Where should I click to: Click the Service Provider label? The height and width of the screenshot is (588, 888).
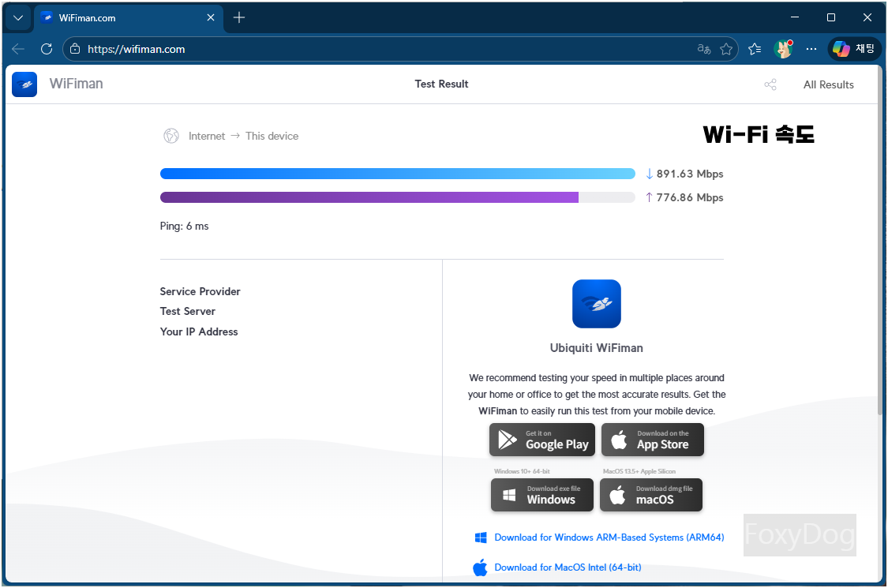click(x=200, y=291)
